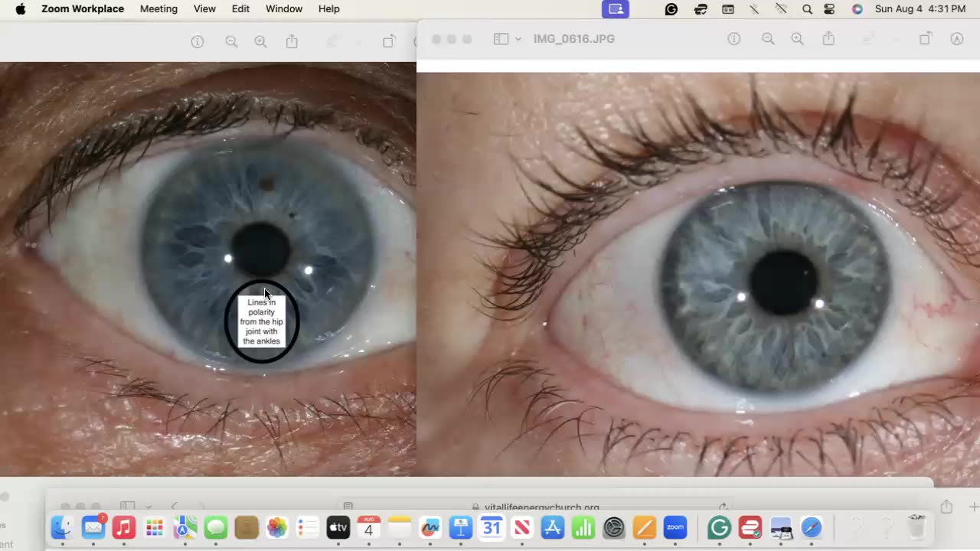Open Safari from the Dock
Viewport: 980px width, 551px height.
pos(811,527)
